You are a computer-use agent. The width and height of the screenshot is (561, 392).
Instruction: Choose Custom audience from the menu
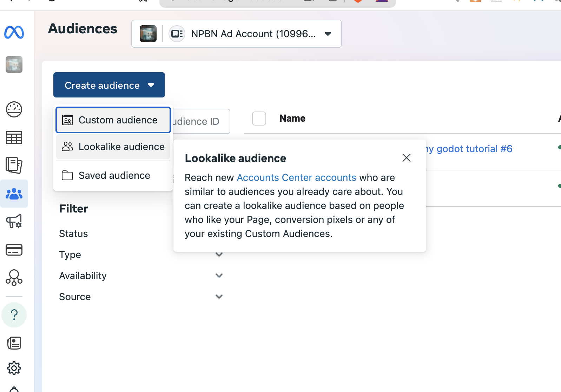pyautogui.click(x=113, y=120)
